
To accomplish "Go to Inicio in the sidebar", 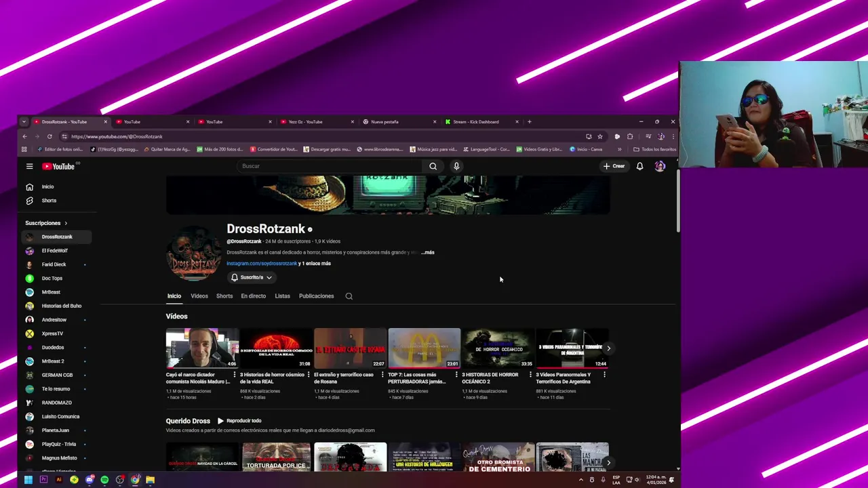I will pos(47,186).
